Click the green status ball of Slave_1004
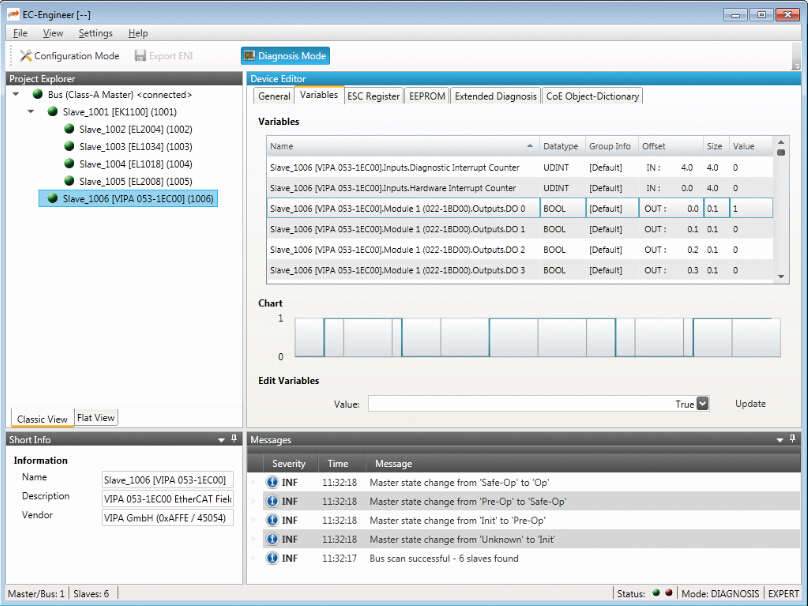808x606 pixels. coord(69,163)
